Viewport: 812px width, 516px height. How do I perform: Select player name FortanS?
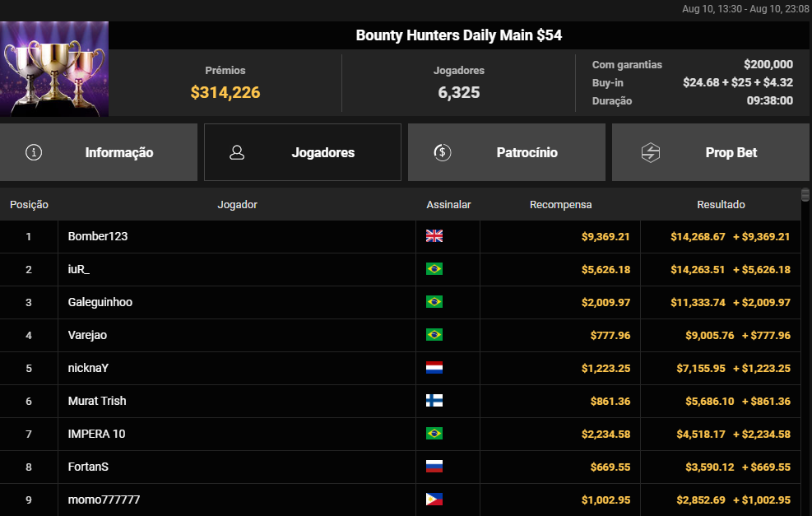[88, 467]
